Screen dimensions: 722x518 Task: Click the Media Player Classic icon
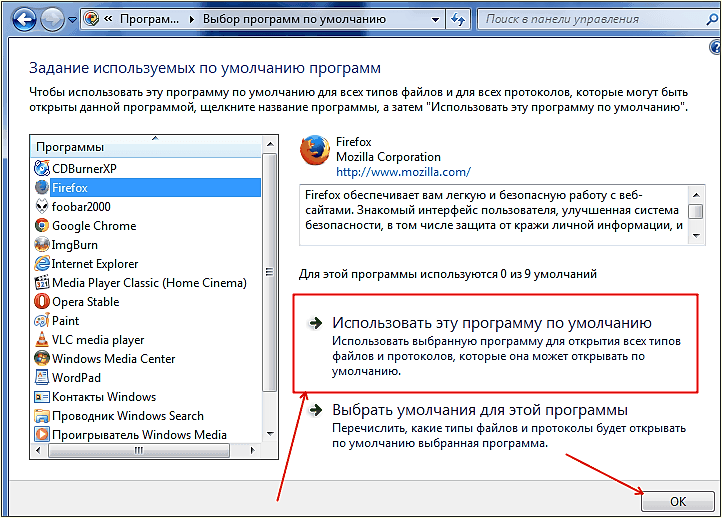(x=42, y=282)
